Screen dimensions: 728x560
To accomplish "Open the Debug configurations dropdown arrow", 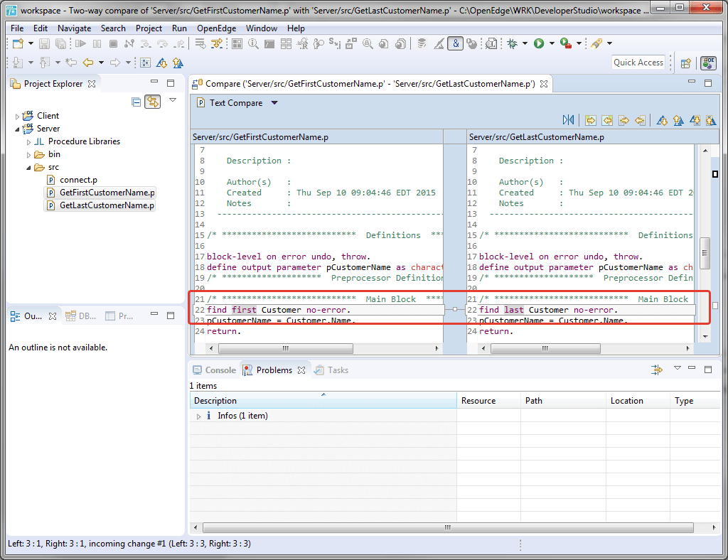I will tap(525, 43).
